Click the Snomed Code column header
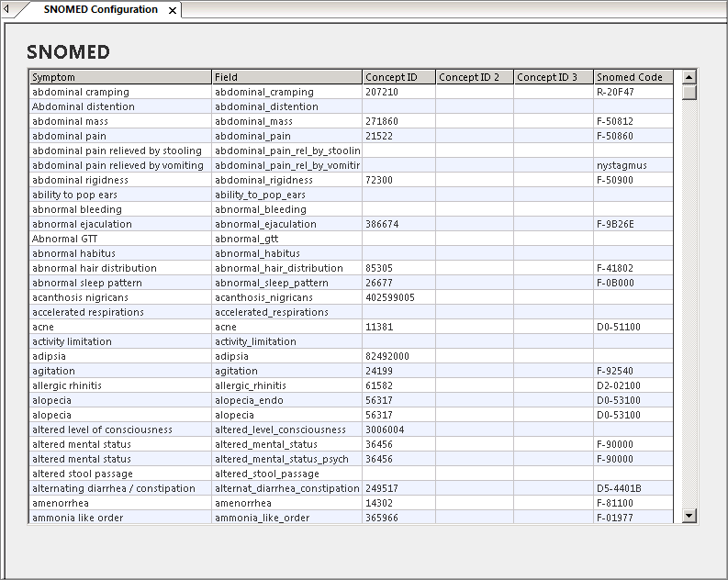The image size is (728, 580). tap(633, 77)
